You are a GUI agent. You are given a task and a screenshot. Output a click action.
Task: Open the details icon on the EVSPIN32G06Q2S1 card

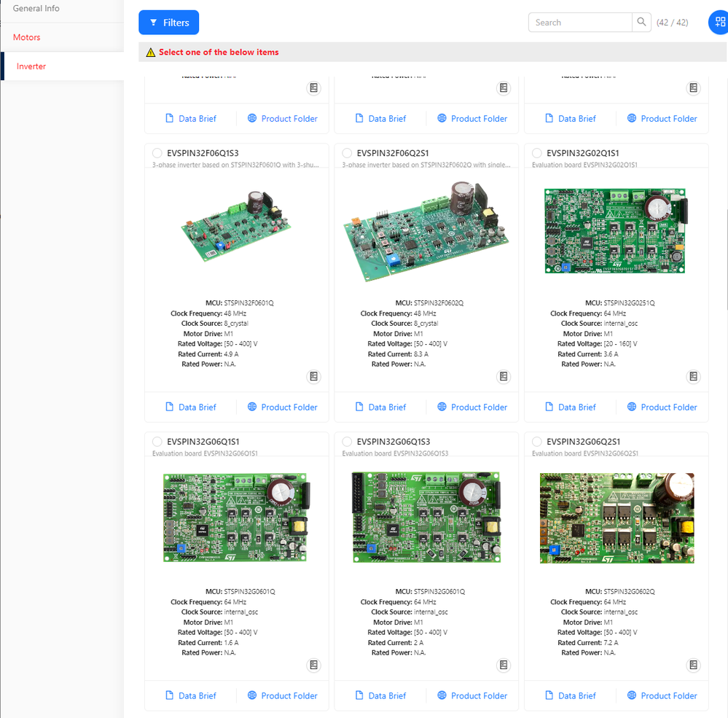tap(693, 665)
